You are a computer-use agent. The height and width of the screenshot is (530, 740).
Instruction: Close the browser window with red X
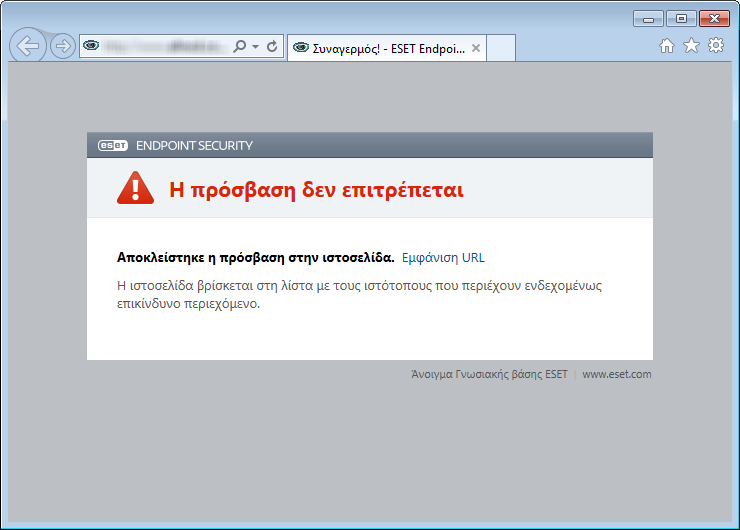(x=715, y=19)
